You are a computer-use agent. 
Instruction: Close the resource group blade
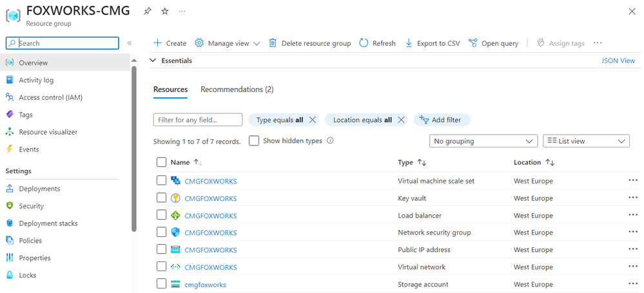(632, 12)
